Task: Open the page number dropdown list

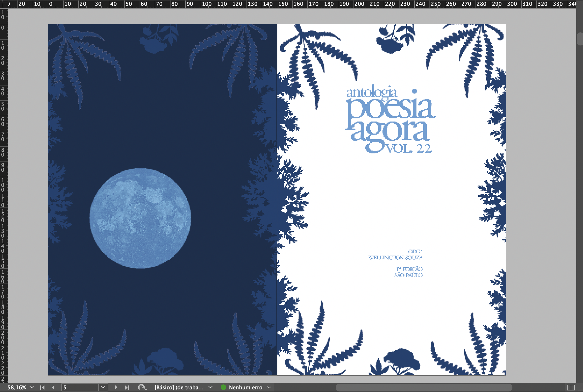Action: [103, 387]
